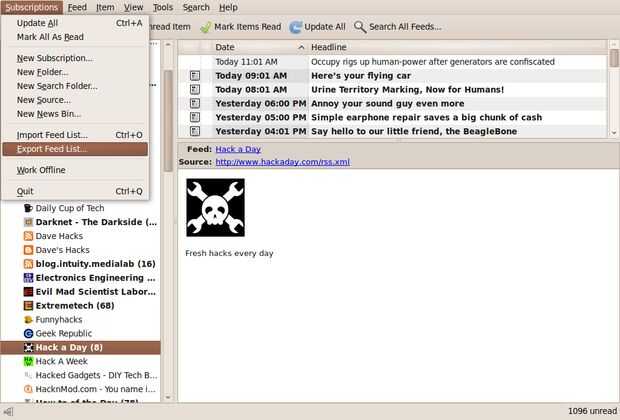620x420 pixels.
Task: Click the Geek Republic feed icon
Action: 28,333
